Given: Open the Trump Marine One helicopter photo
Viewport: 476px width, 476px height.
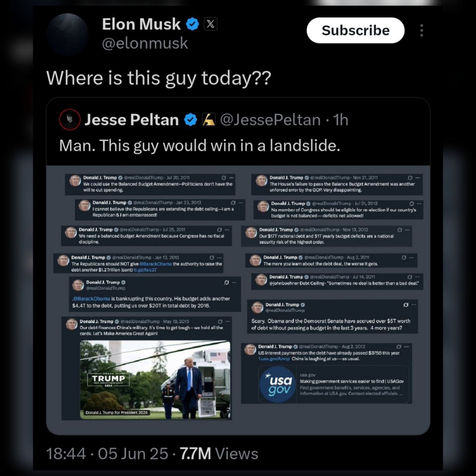Looking at the screenshot, I should click(x=155, y=380).
